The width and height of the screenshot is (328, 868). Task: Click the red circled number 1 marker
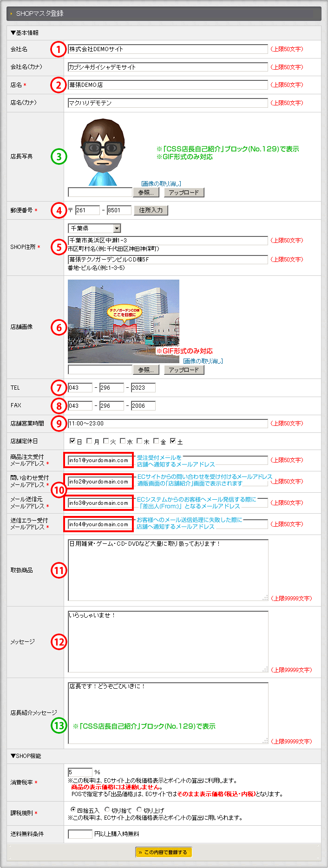pos(59,49)
